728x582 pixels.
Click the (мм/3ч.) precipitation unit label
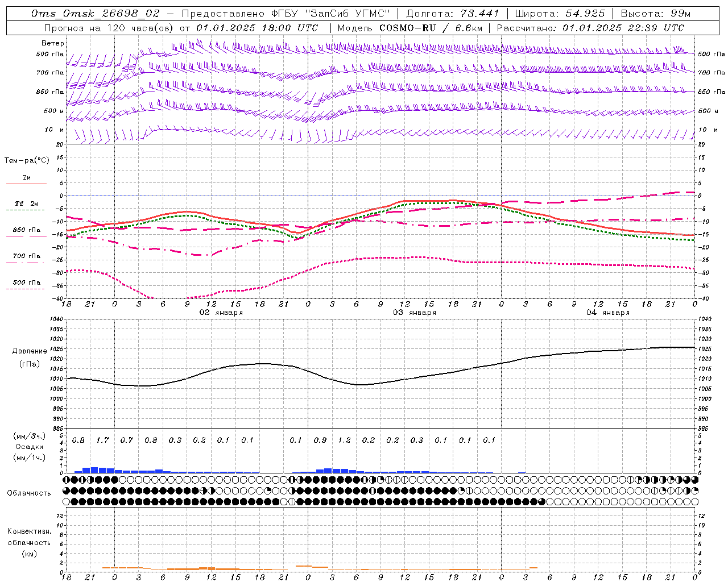(29, 436)
